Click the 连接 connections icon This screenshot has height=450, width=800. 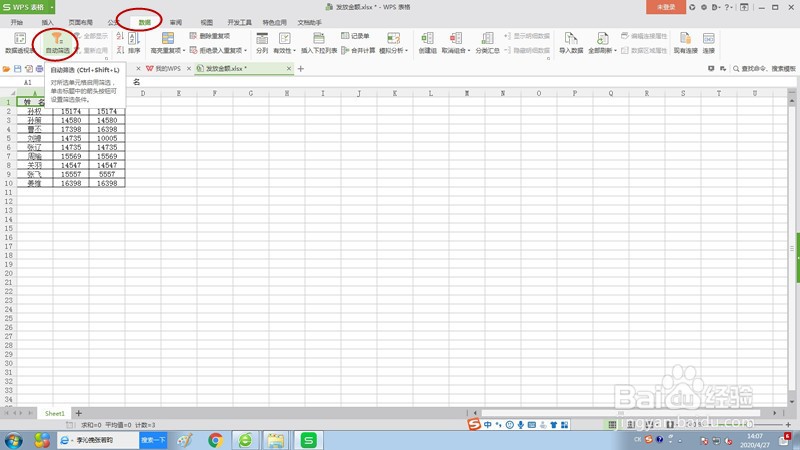pos(709,38)
